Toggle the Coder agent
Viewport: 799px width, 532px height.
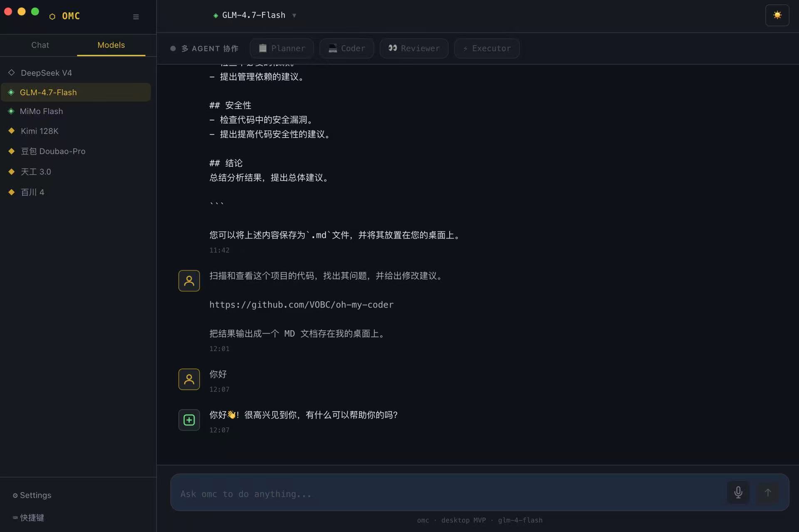[346, 48]
